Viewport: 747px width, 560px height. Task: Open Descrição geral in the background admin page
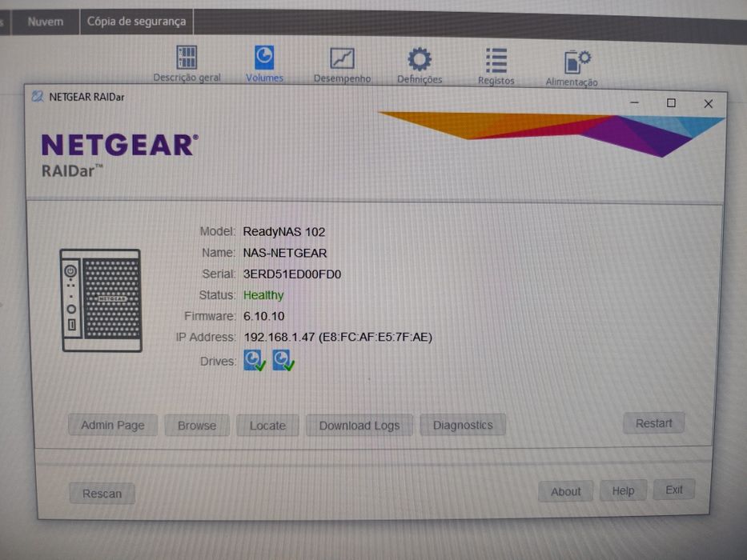tap(187, 64)
